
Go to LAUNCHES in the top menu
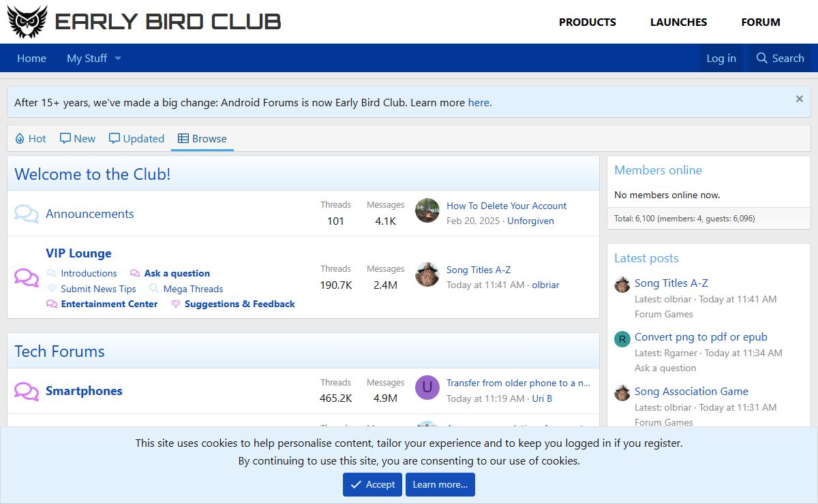tap(678, 22)
